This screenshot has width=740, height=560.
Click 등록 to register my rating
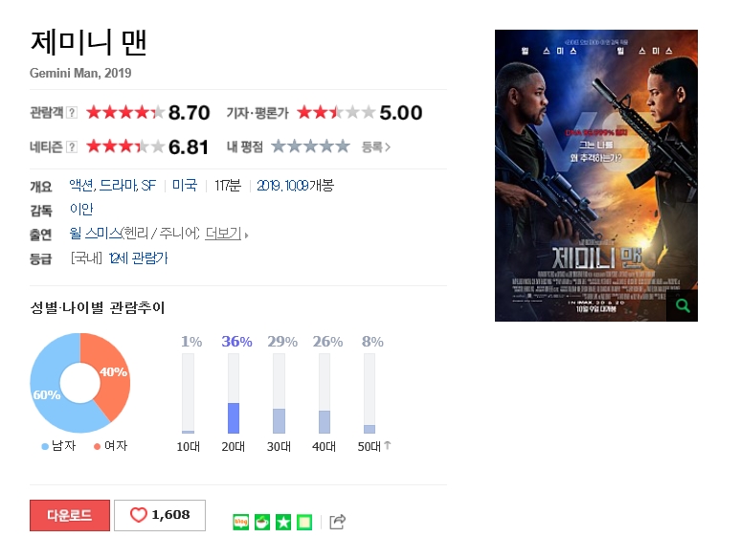pos(375,147)
